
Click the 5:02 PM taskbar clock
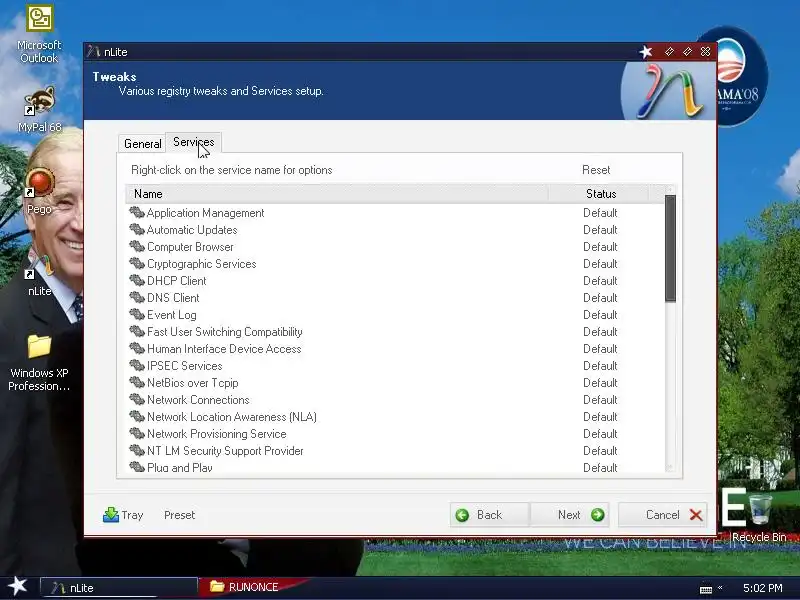point(762,588)
